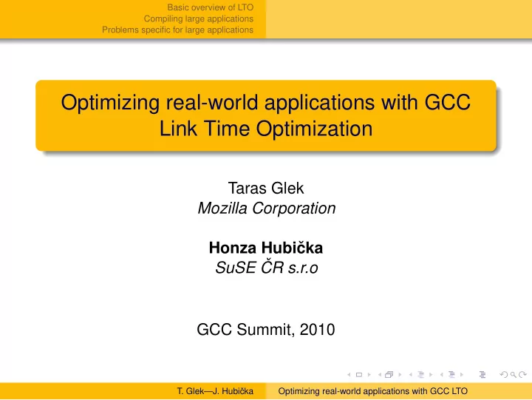Click footer authors T. Glek—J. Hubička
This screenshot has height=400, width=532.
coord(215,391)
